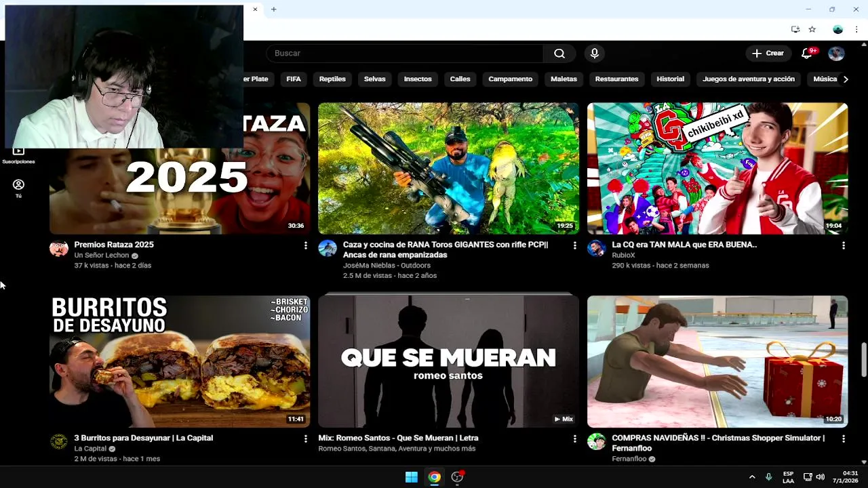The image size is (868, 488).
Task: Select the Reptiles filter chip
Action: click(x=332, y=79)
